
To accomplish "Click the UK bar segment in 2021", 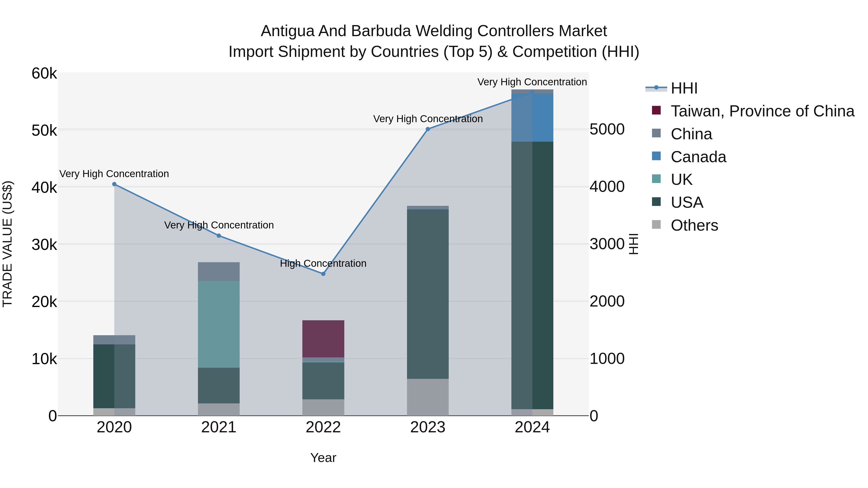I will (x=219, y=324).
